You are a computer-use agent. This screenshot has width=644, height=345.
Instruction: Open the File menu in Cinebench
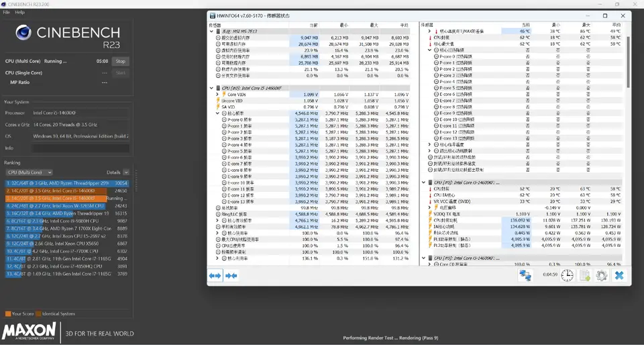7,12
